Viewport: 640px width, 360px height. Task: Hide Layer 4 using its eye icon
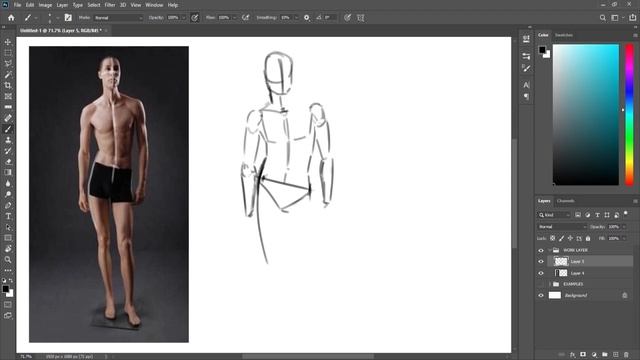[x=541, y=273]
